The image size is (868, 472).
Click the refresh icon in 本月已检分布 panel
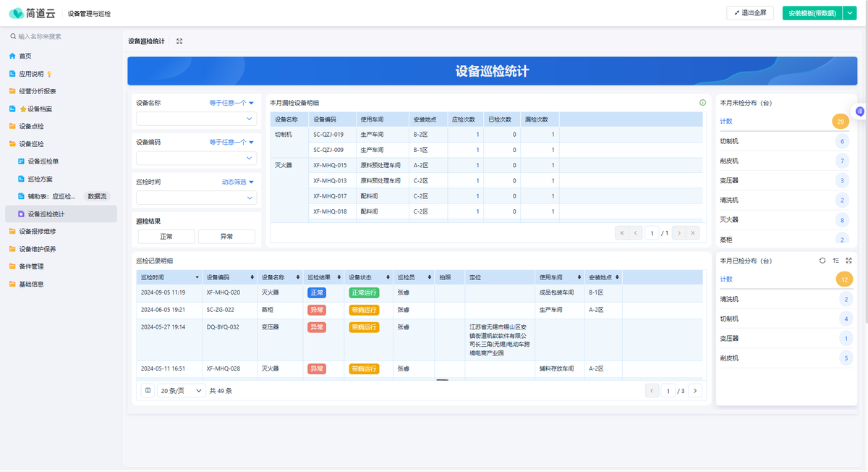[x=822, y=261]
